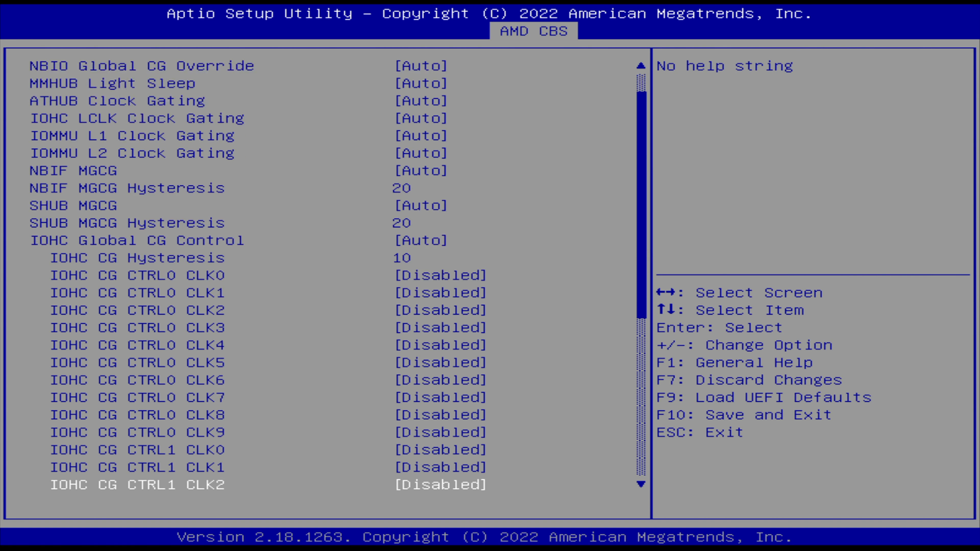Select the "SHUB MGCG Hysteresis" setting label
Image resolution: width=980 pixels, height=551 pixels.
(127, 223)
